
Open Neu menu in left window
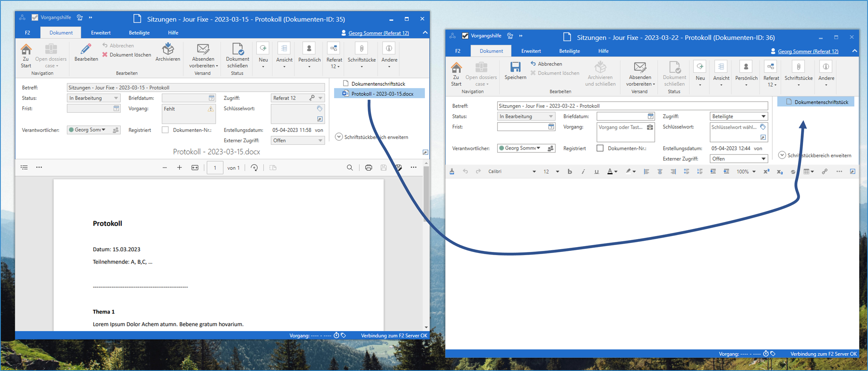[x=263, y=56]
